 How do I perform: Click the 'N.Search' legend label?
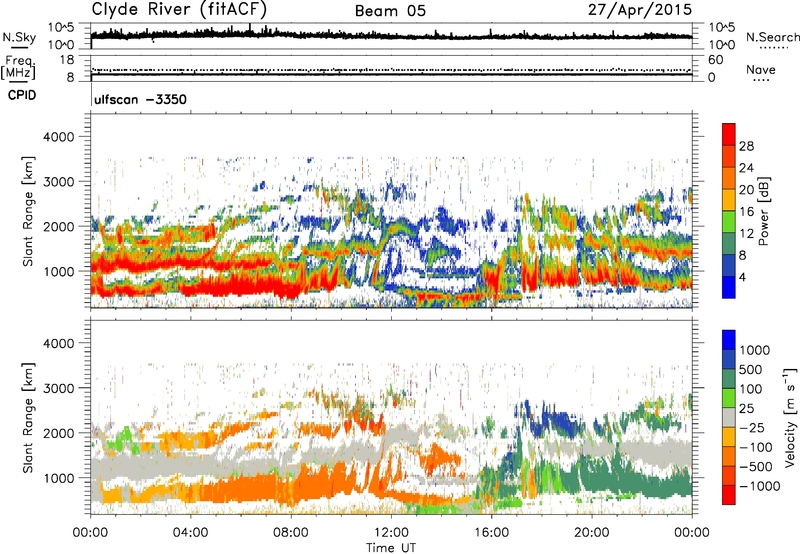coord(772,37)
